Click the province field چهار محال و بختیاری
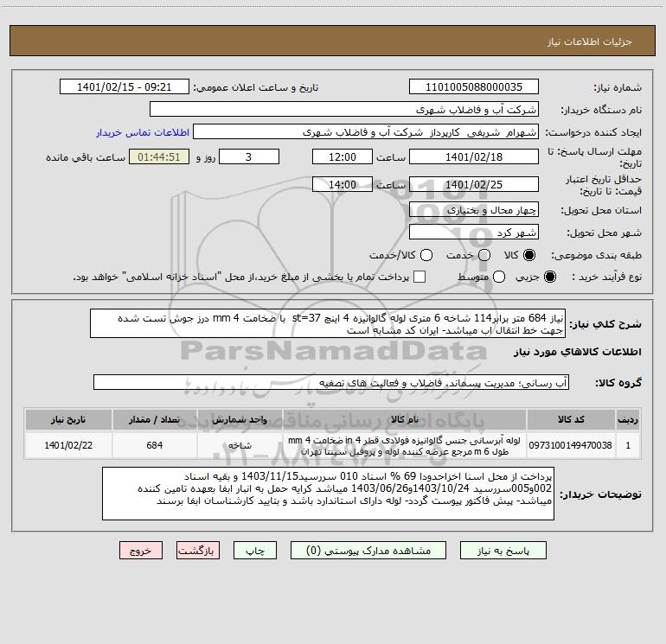This screenshot has height=644, width=666. point(474,209)
